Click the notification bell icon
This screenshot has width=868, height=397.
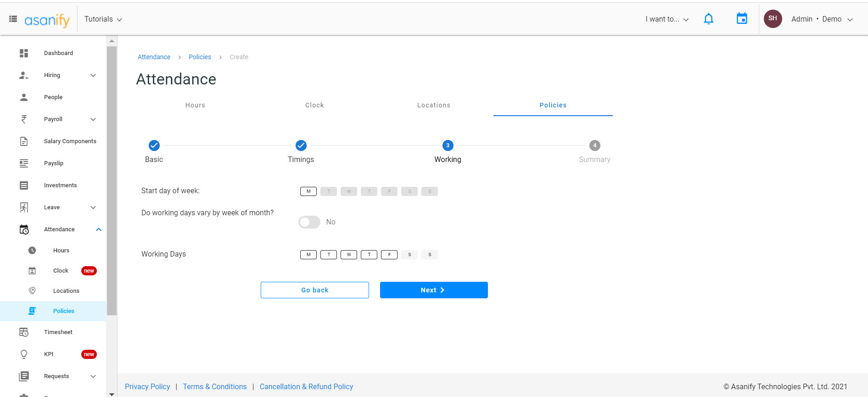(x=708, y=19)
